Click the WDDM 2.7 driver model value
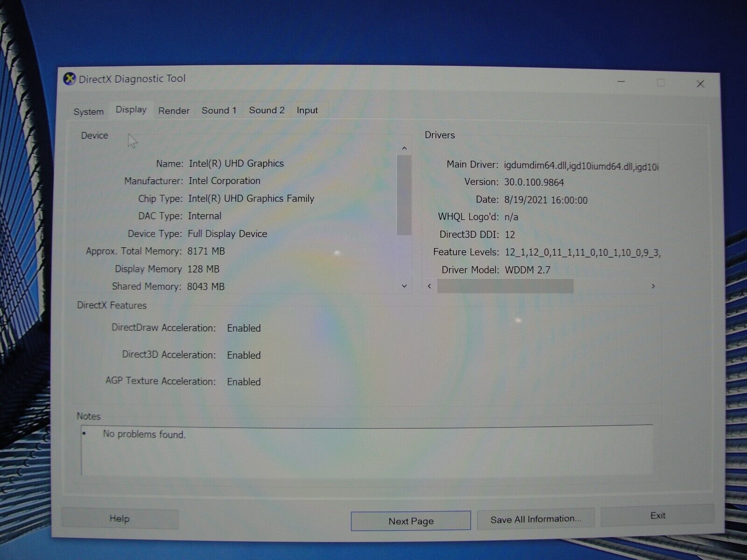The image size is (747, 560). (x=528, y=270)
